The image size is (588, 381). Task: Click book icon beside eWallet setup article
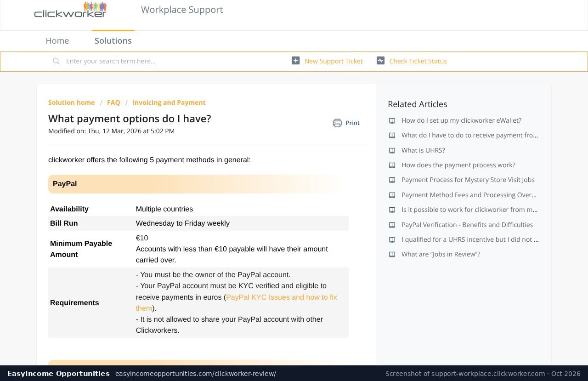pos(392,120)
